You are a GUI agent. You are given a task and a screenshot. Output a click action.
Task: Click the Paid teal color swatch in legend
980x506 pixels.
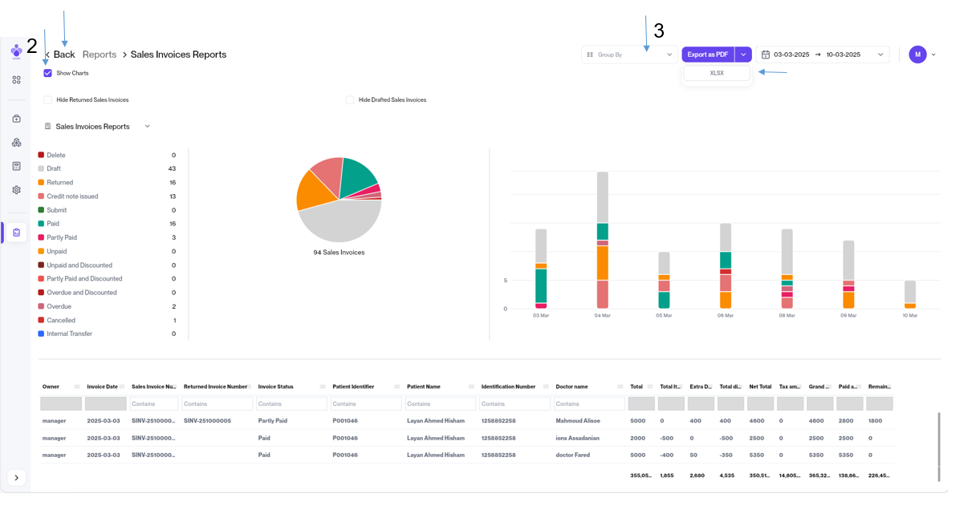pyautogui.click(x=41, y=224)
